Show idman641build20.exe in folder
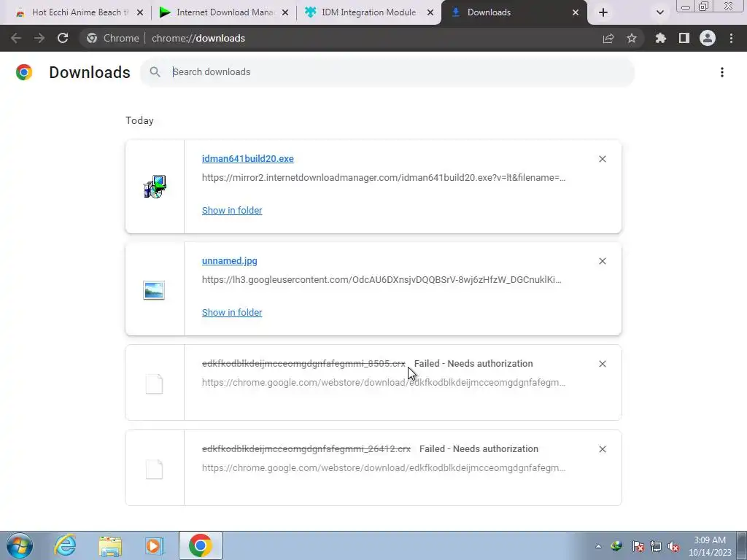 click(232, 211)
